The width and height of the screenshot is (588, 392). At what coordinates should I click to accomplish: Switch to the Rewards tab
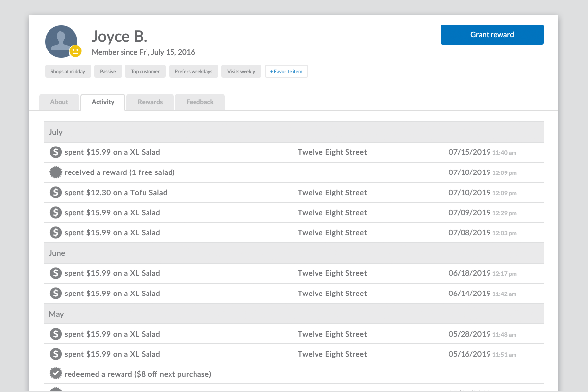click(150, 102)
